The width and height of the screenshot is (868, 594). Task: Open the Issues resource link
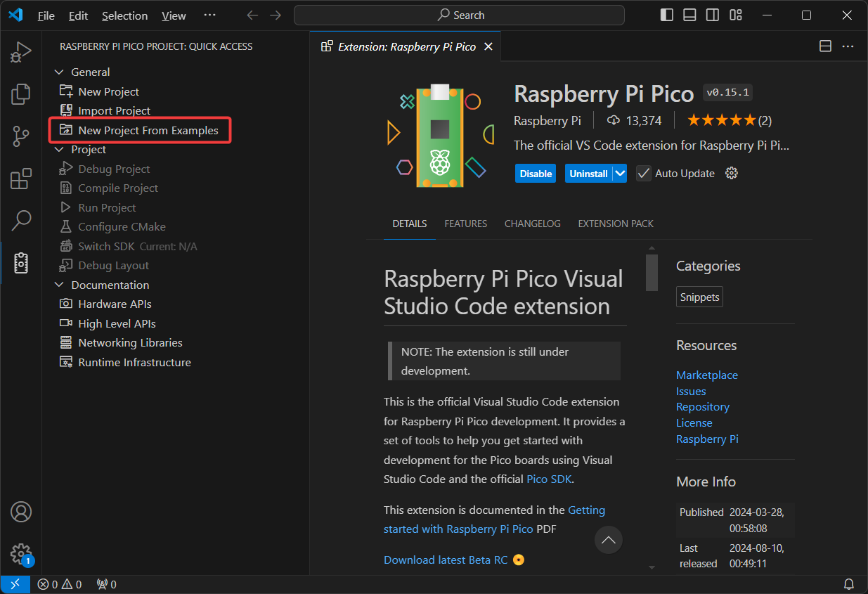click(x=691, y=392)
